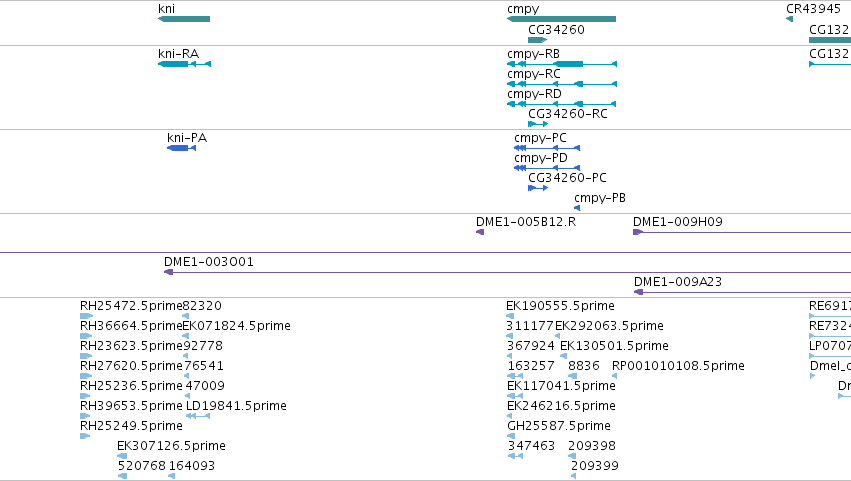Click the CR43945 gene arrow
Viewport: 851px width, 481px height.
point(789,19)
